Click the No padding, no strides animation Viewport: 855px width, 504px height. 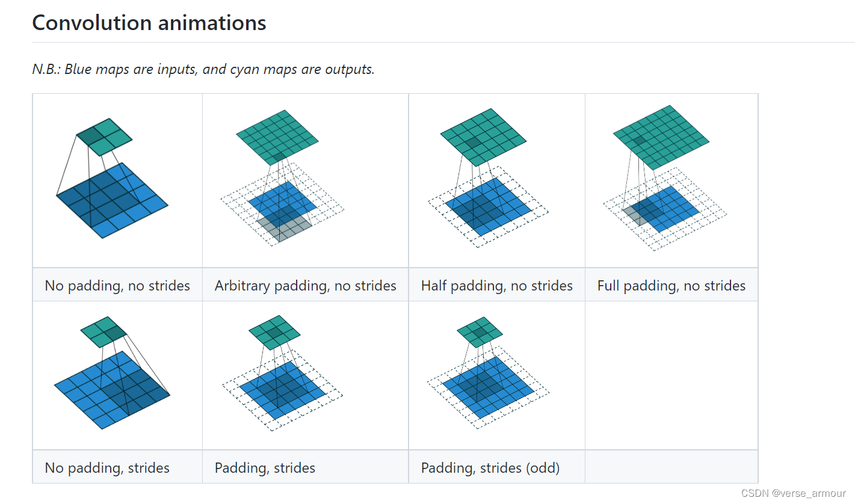pos(113,178)
